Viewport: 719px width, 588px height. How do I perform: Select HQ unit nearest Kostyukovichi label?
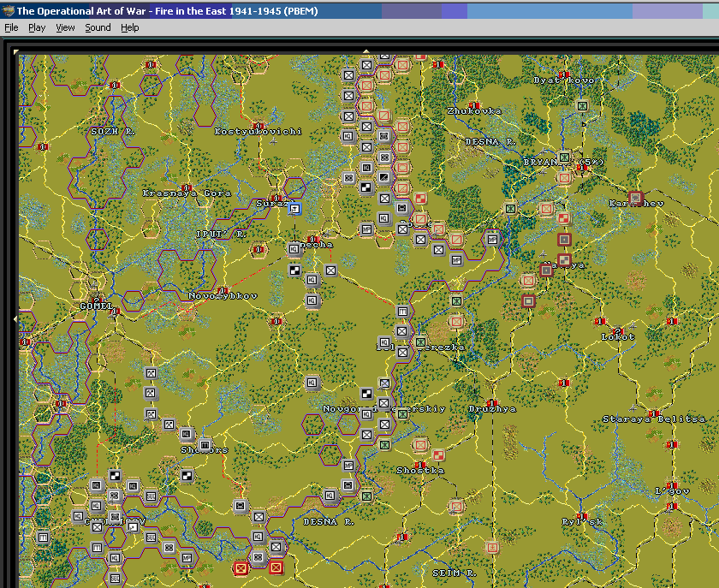click(x=348, y=136)
